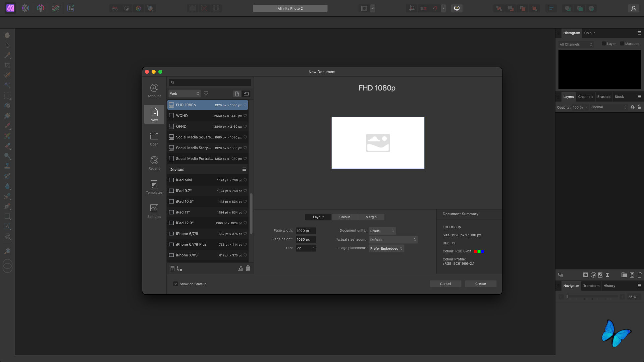Click the delete preset trash icon
Viewport: 644px width, 362px height.
(x=248, y=268)
